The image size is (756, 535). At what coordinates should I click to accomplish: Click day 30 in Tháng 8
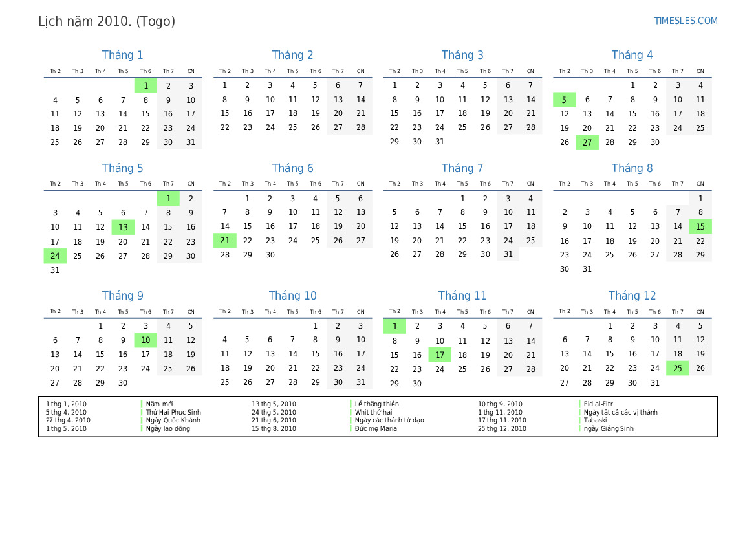(x=564, y=268)
